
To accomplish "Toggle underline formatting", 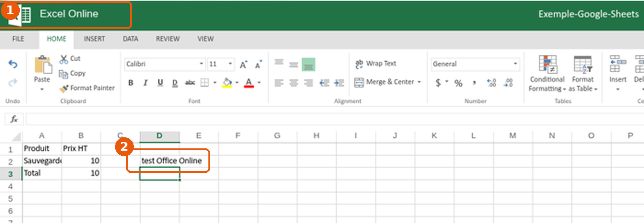I will (160, 83).
